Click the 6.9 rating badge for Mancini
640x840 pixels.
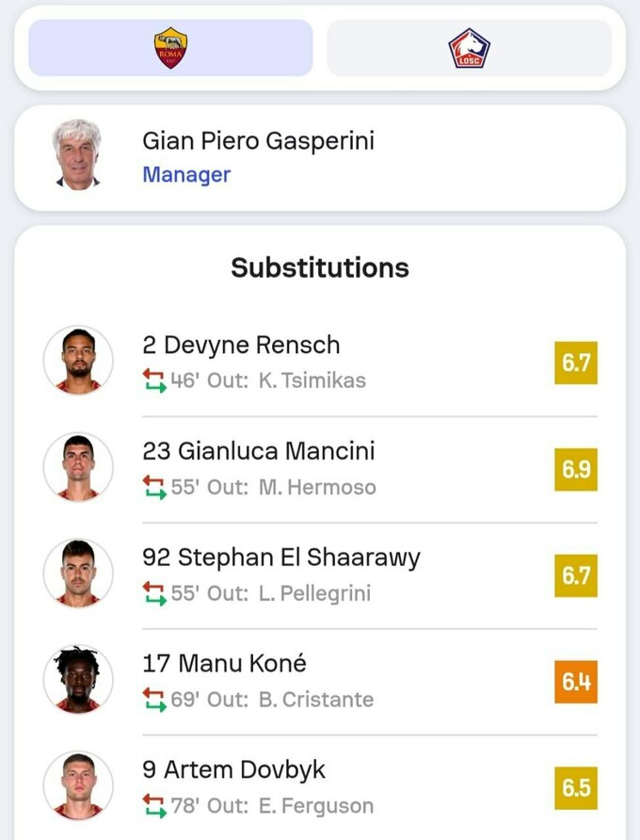(x=576, y=469)
